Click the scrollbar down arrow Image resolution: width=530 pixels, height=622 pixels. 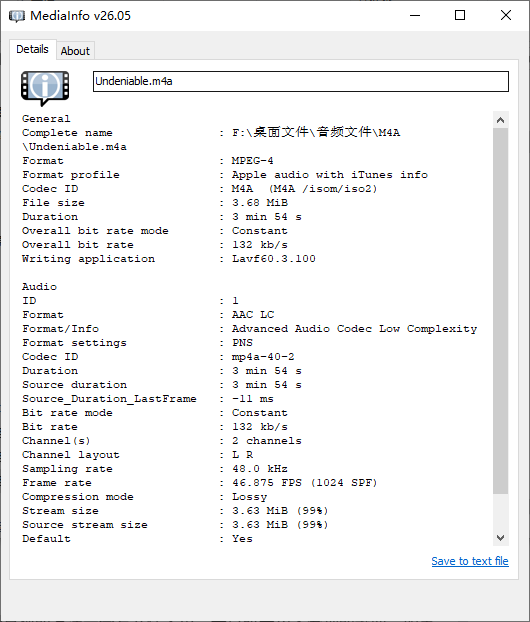pos(501,538)
